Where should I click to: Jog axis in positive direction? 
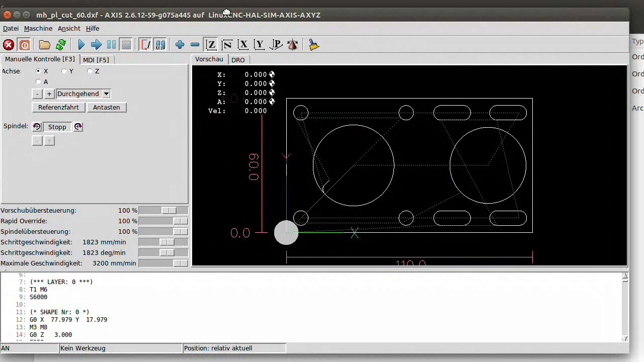pyautogui.click(x=49, y=94)
